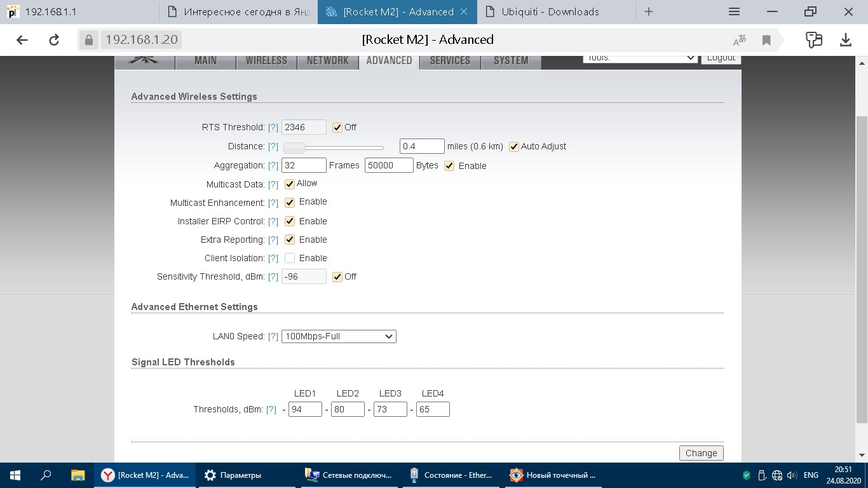Screen dimensions: 868x488
Task: Click the Distance slider handle
Action: pos(294,148)
